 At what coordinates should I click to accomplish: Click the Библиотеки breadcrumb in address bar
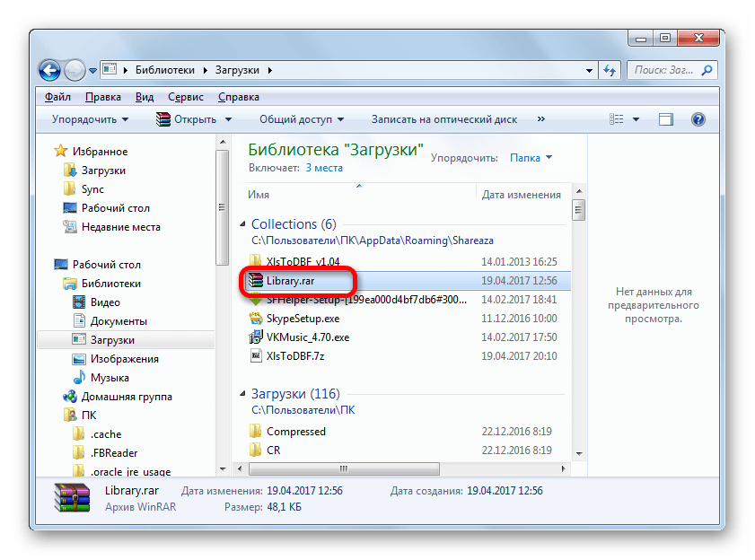click(x=164, y=70)
